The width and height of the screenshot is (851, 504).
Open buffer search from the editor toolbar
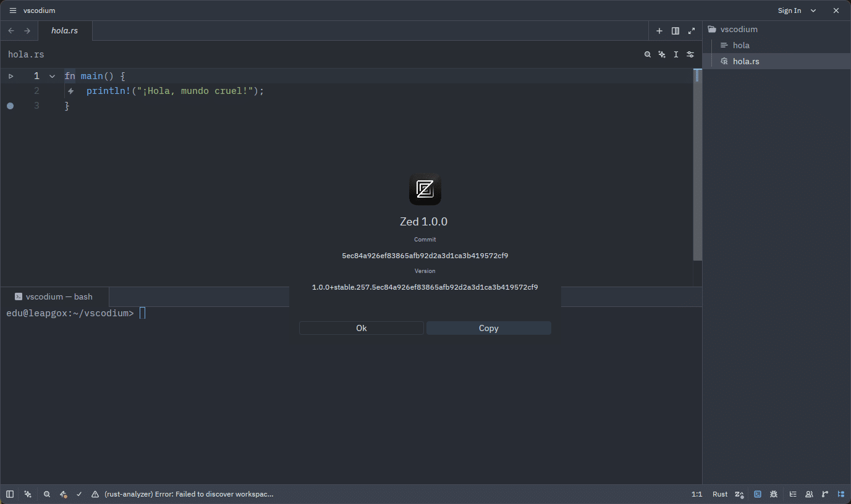[648, 54]
